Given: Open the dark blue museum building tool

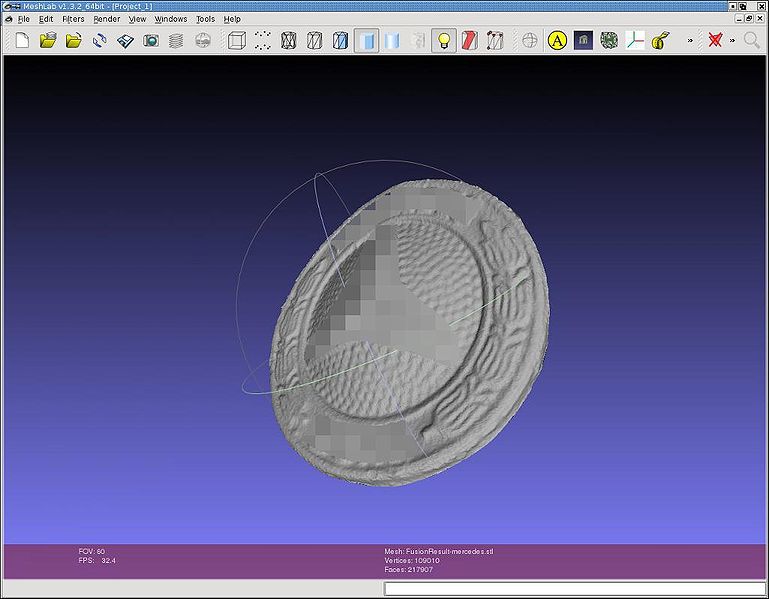Looking at the screenshot, I should [583, 40].
